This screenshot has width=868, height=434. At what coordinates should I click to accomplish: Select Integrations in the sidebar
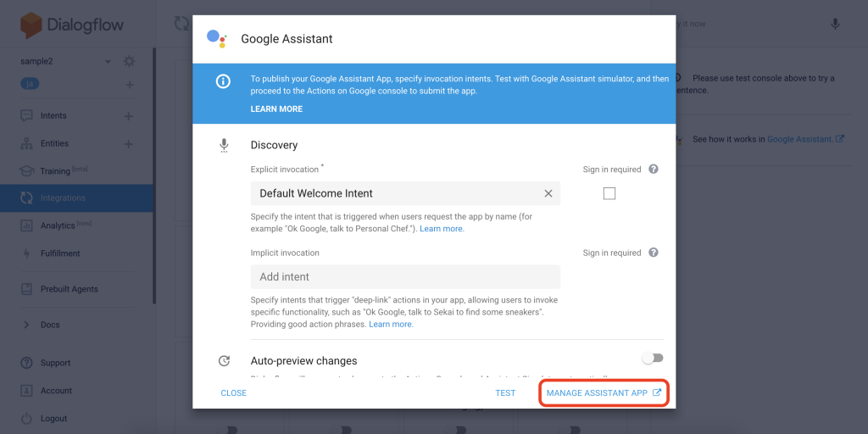[x=76, y=198]
